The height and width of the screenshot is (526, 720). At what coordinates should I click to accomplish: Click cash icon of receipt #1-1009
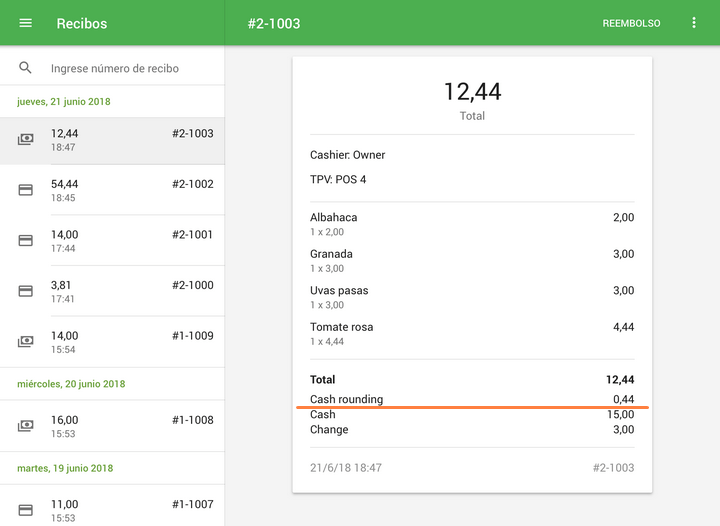coord(26,342)
